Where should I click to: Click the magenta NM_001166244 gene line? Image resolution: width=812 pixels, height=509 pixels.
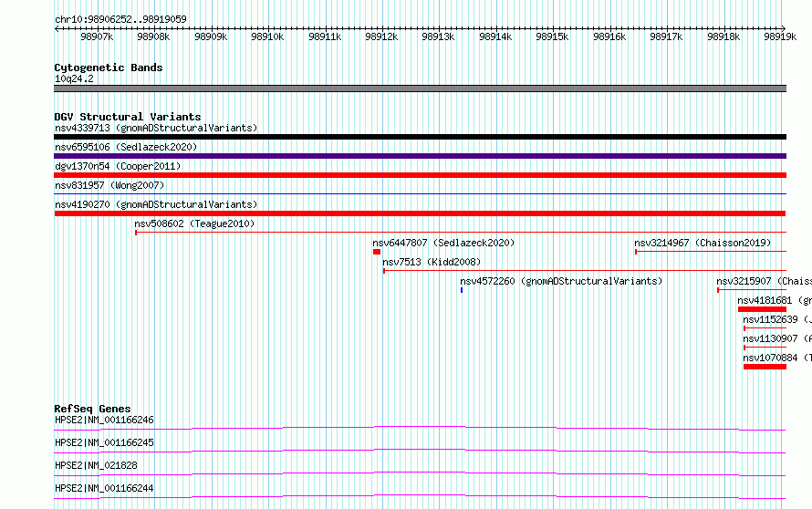[420, 496]
